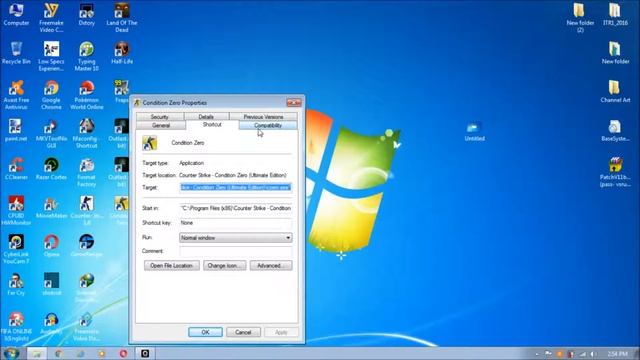Select Low Specs Experience desktop shortcut

point(51,56)
